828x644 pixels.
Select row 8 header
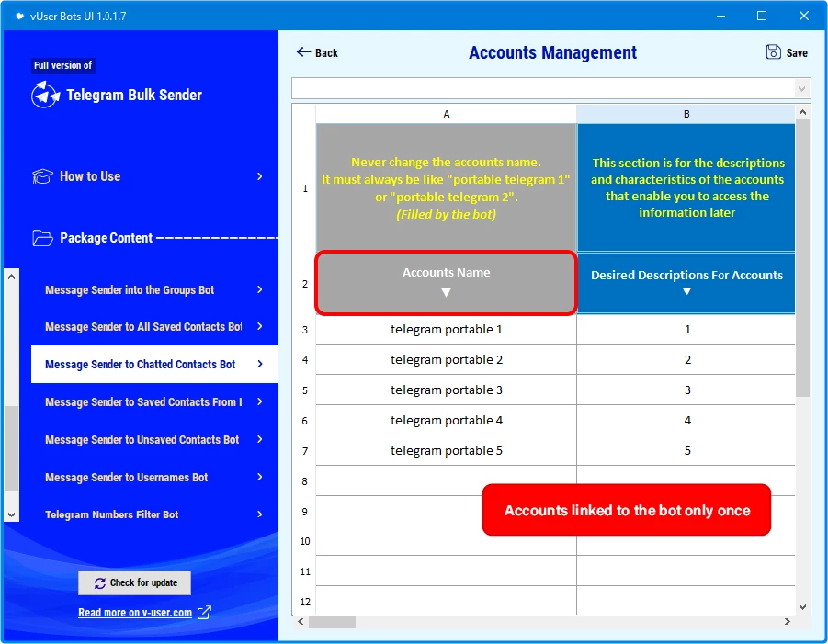click(x=305, y=481)
